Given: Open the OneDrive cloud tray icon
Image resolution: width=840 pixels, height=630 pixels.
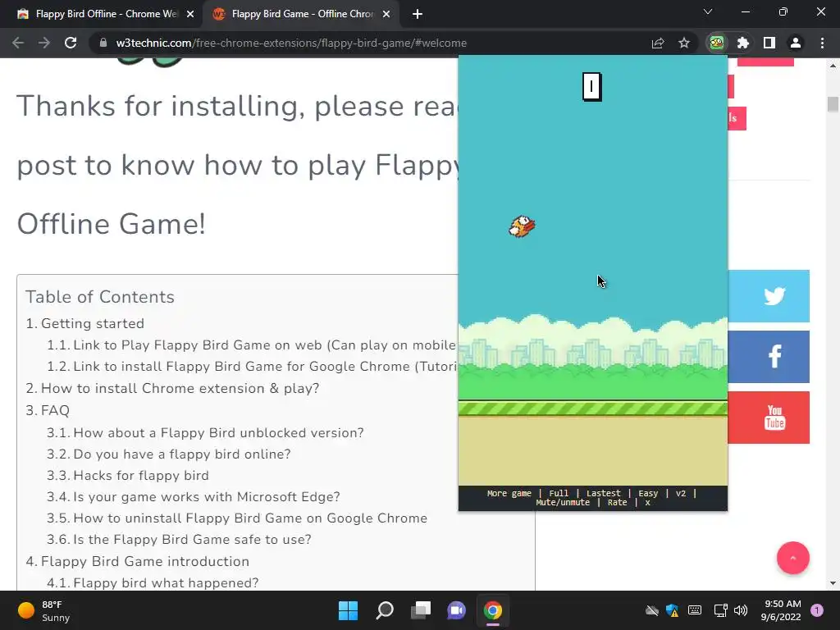Looking at the screenshot, I should (651, 610).
